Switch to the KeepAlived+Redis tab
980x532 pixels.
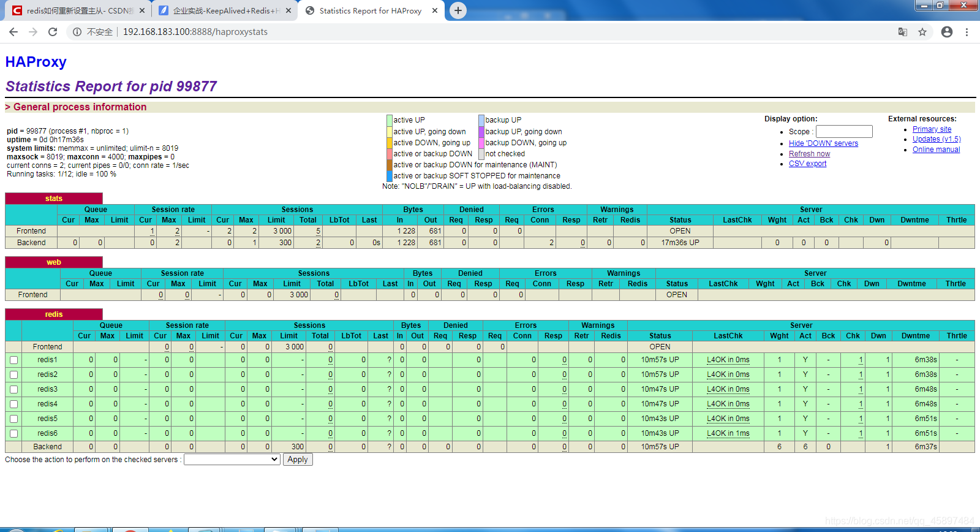pyautogui.click(x=224, y=10)
